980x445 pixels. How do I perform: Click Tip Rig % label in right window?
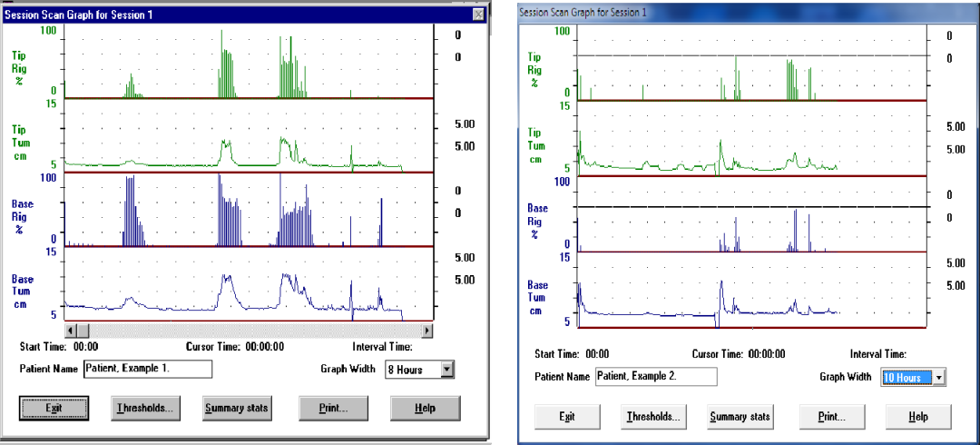click(x=534, y=71)
